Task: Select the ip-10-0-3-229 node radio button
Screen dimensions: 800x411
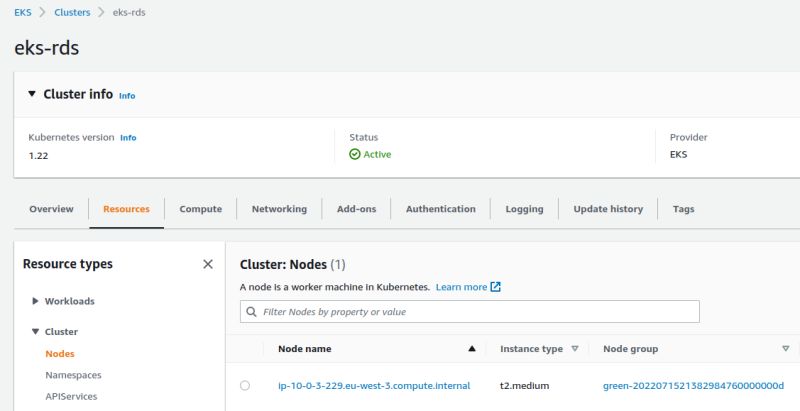Action: [245, 385]
